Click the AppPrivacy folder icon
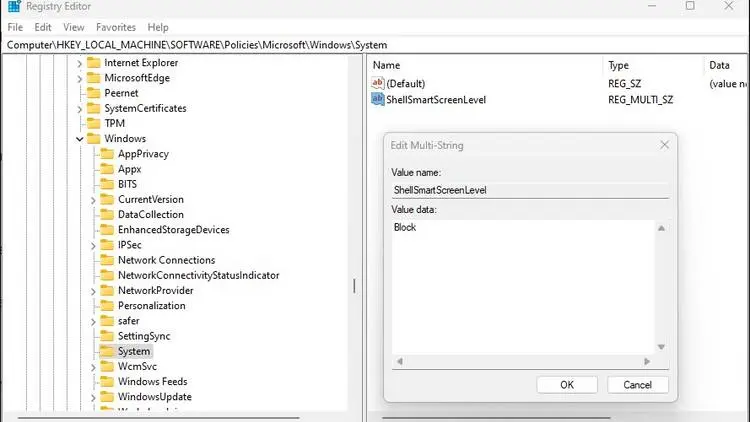 click(x=106, y=154)
